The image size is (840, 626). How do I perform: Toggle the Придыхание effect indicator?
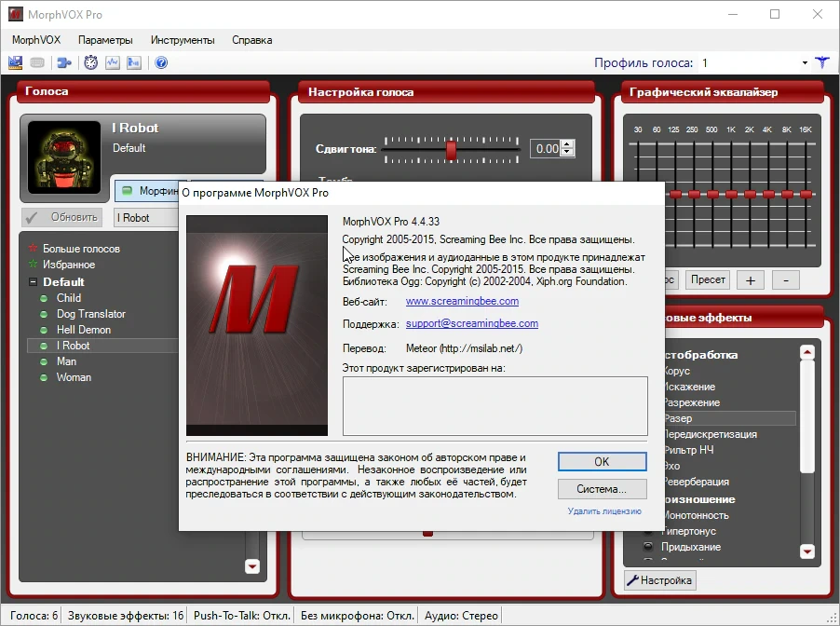click(648, 547)
